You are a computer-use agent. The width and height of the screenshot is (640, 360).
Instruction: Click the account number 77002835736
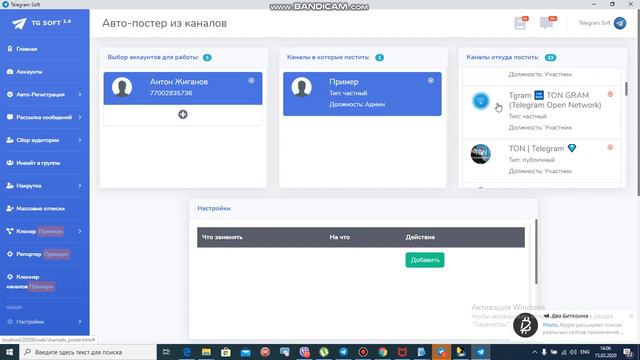[171, 93]
